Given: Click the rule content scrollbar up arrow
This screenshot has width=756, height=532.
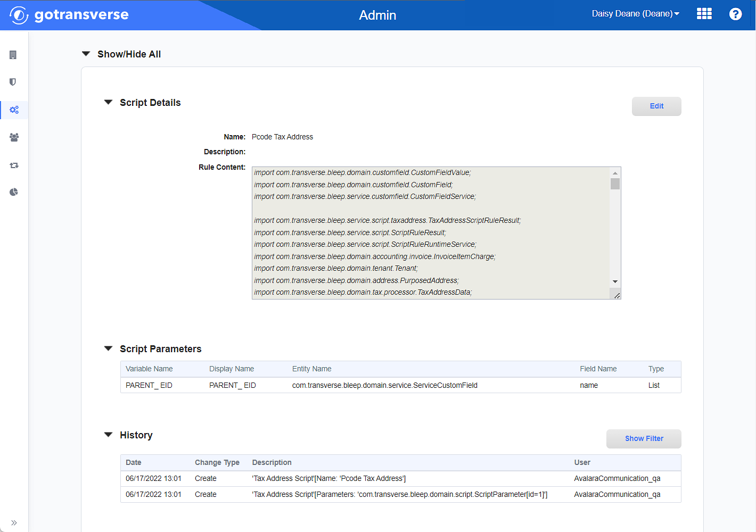Looking at the screenshot, I should pos(615,173).
